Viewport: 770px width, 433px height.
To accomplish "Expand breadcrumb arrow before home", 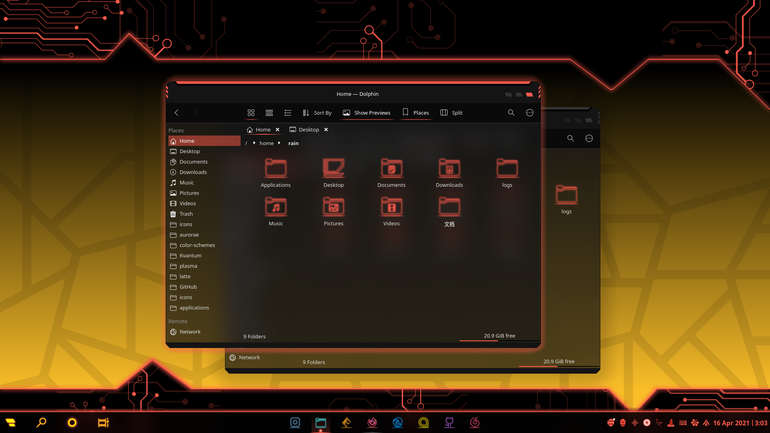I will (x=254, y=143).
